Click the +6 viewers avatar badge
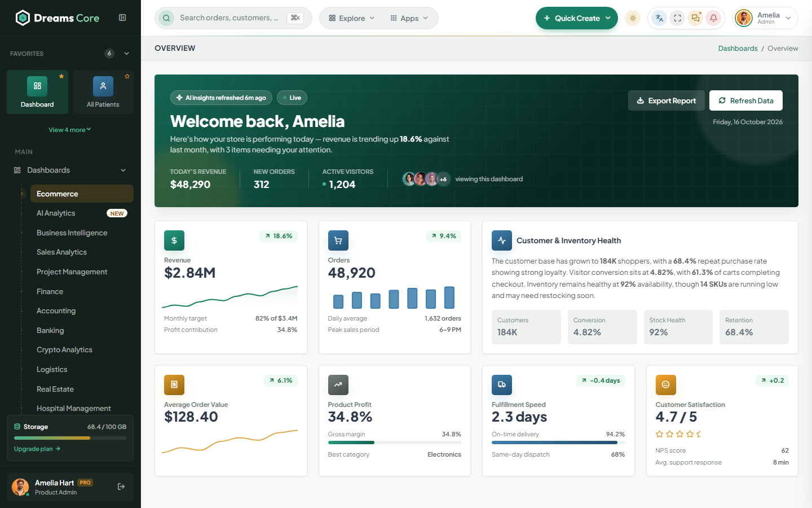Viewport: 812px width, 508px height. pos(443,179)
